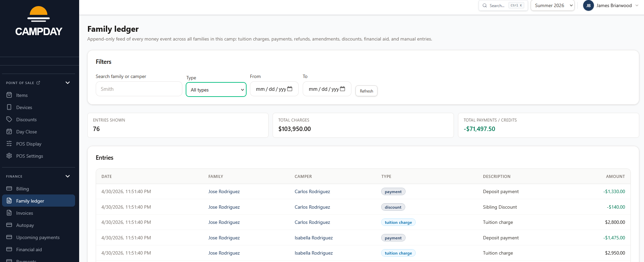Open external link icon beside Point of Sale
The width and height of the screenshot is (644, 262).
tap(38, 83)
